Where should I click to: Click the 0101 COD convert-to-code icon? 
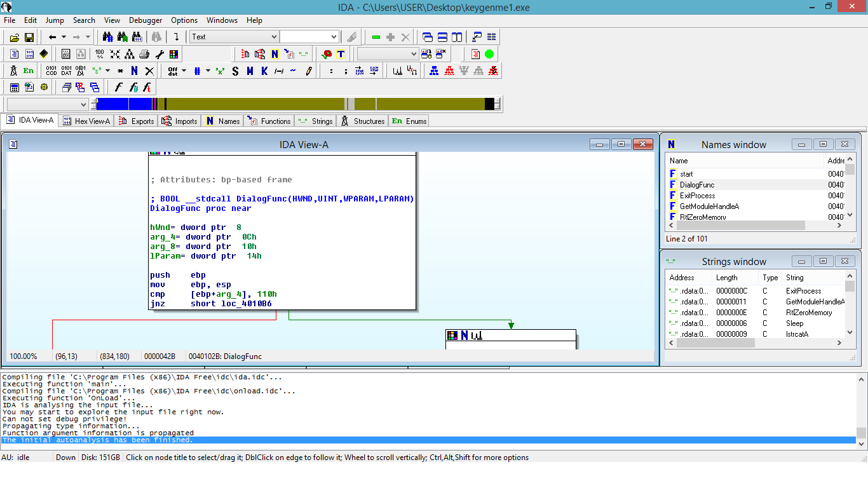51,71
